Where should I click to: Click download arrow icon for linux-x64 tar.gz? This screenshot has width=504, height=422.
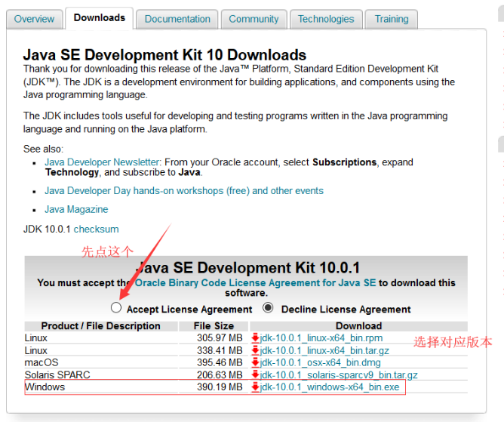coord(255,350)
